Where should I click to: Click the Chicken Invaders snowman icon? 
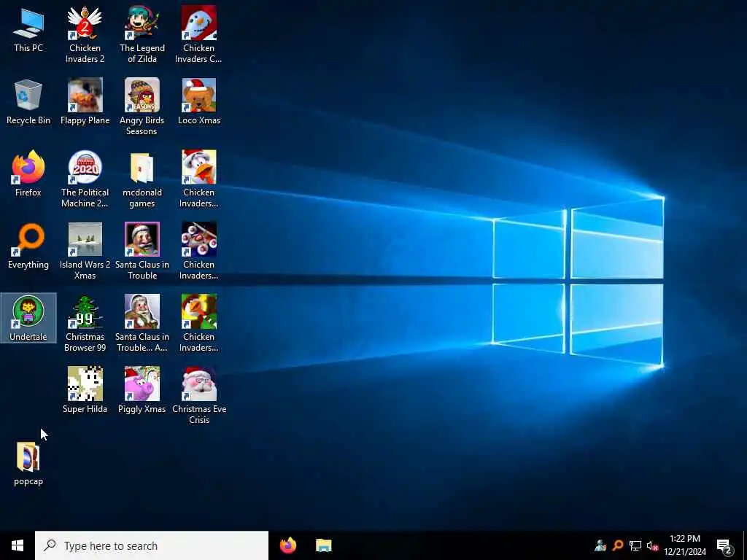[x=198, y=34]
